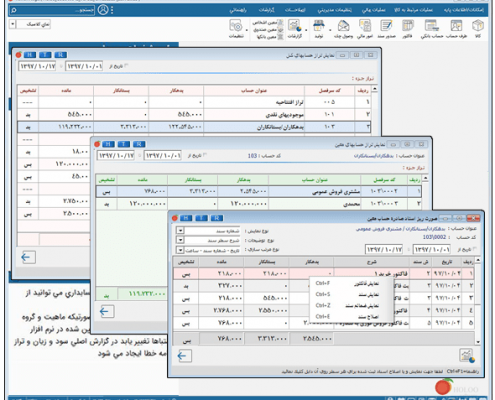Open the گزارشات (reports) toolbar icon
This screenshot has height=400, width=495.
295,29
